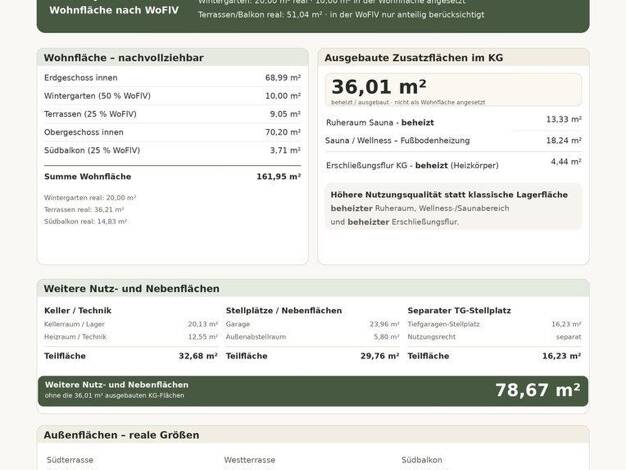This screenshot has height=470, width=626.
Task: Click 'Südbalkon' label under Außenflächen
Action: click(x=422, y=460)
